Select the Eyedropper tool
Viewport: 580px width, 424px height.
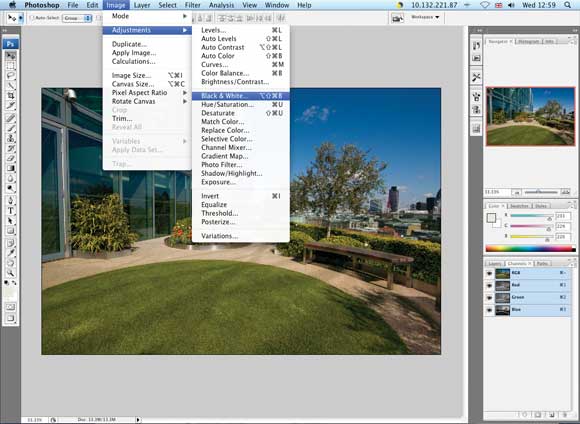(x=11, y=253)
